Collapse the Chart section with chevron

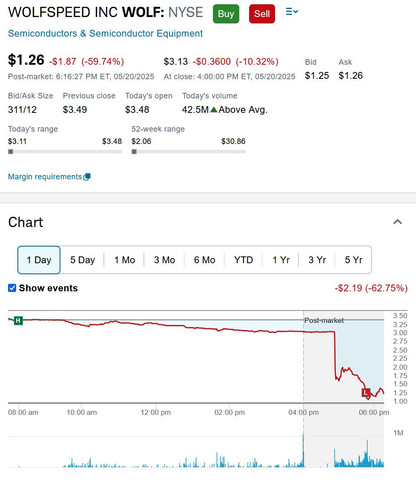397,222
